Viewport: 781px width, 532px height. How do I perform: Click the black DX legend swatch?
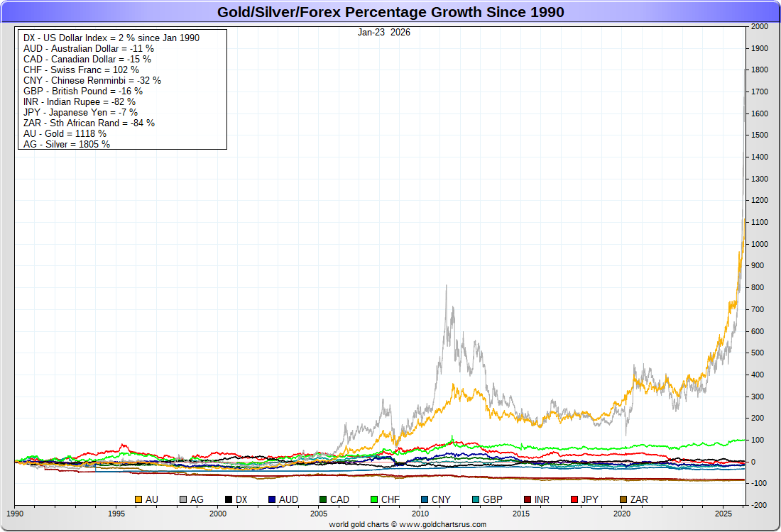tap(229, 499)
